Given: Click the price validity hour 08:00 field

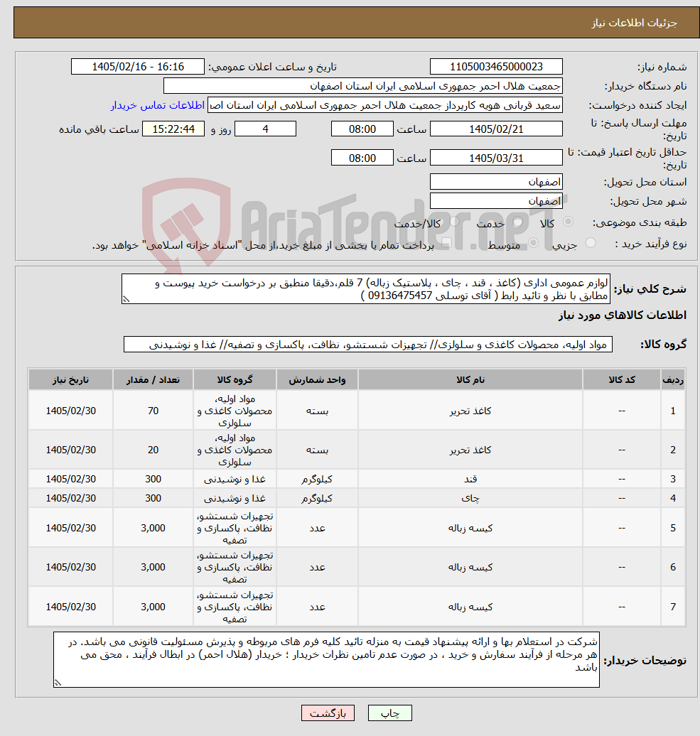Looking at the screenshot, I should pos(362,158).
